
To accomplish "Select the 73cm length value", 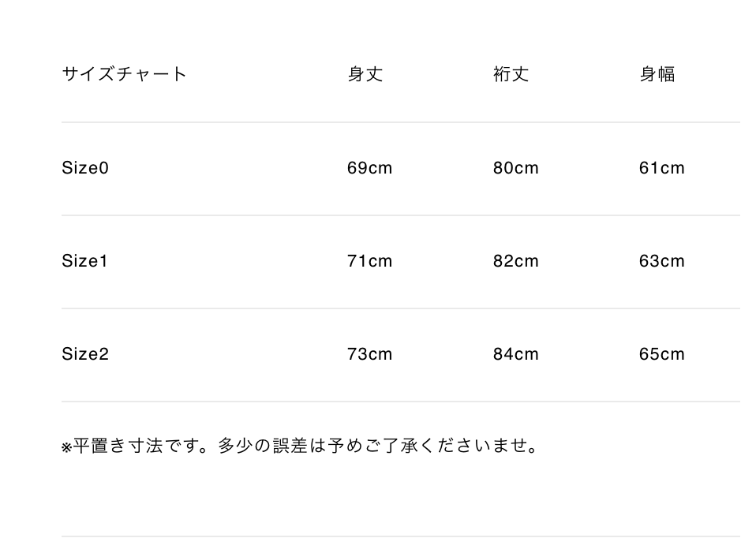I will pos(369,354).
